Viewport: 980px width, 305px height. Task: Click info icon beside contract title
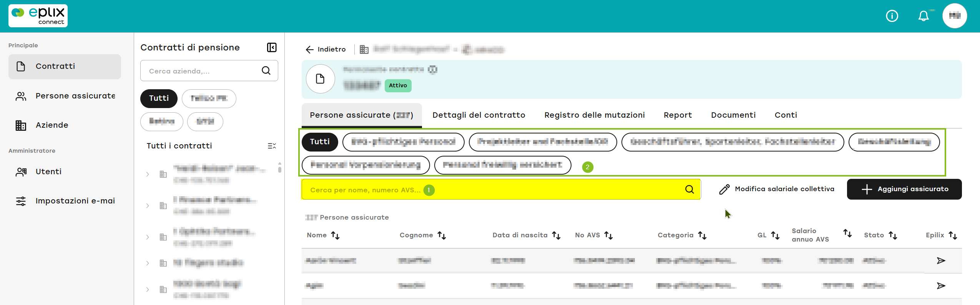pyautogui.click(x=433, y=70)
